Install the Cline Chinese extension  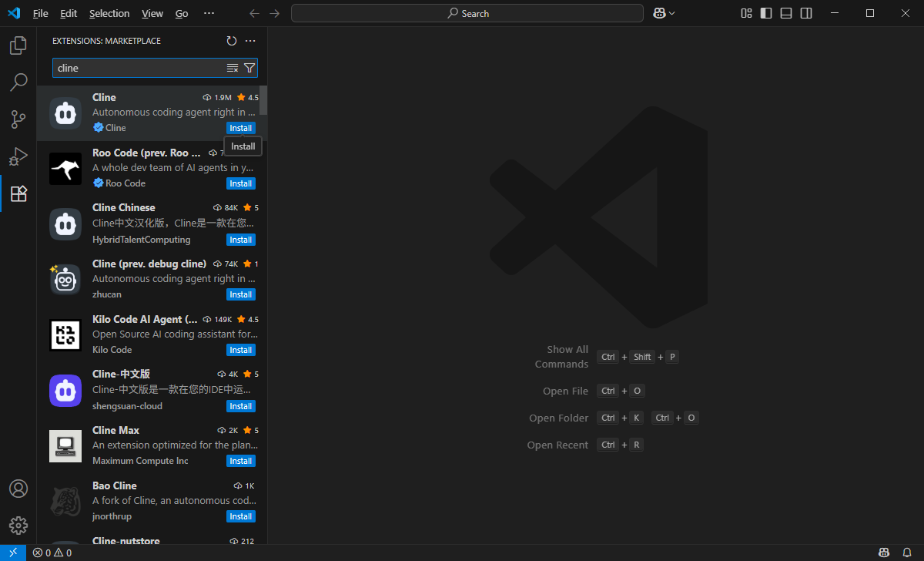click(x=241, y=240)
